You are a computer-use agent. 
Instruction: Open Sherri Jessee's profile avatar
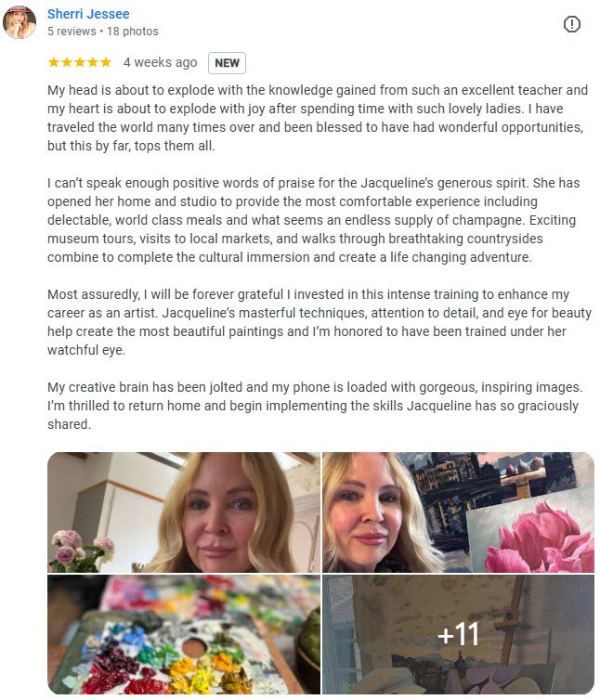pos(20,22)
